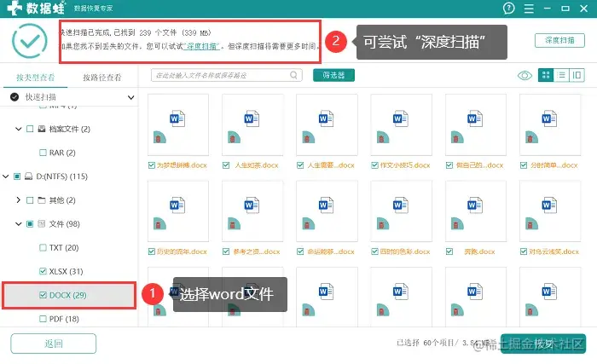Click the Word icon of 人生如茶.docx
Image resolution: width=597 pixels, height=364 pixels.
(x=252, y=118)
